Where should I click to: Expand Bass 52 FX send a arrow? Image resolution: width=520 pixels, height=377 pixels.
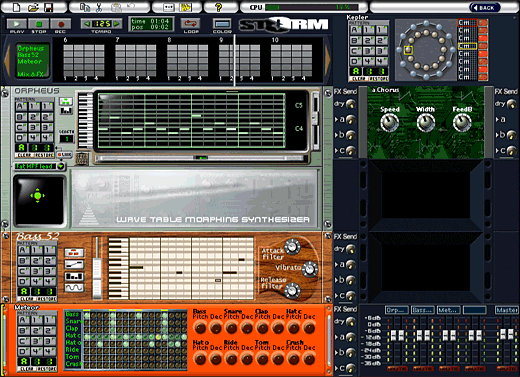point(336,265)
